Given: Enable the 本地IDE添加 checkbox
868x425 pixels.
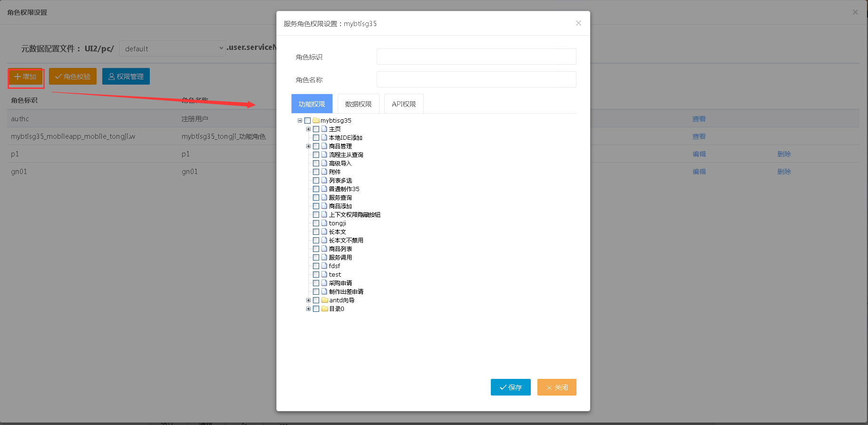Looking at the screenshot, I should (x=316, y=138).
